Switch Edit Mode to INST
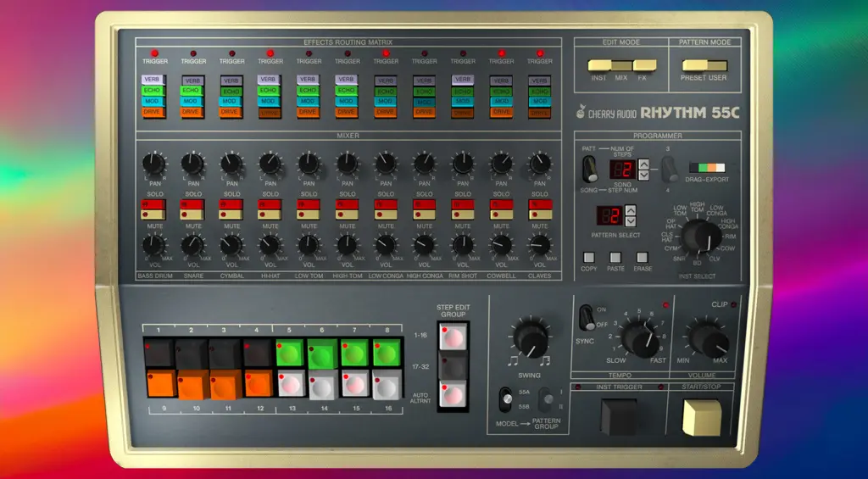This screenshot has width=868, height=479. pos(600,65)
